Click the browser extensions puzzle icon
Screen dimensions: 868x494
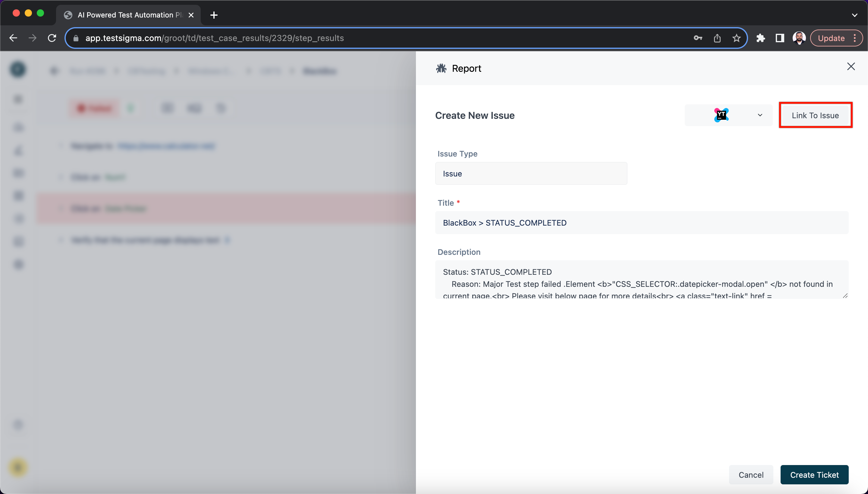(761, 38)
